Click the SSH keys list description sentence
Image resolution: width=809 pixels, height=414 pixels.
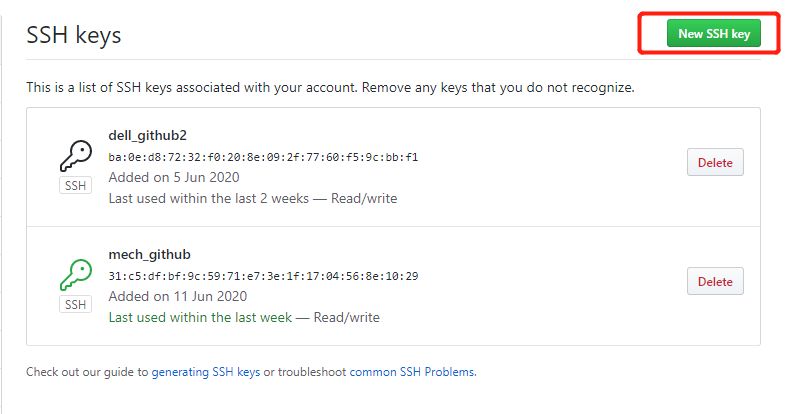[x=330, y=88]
